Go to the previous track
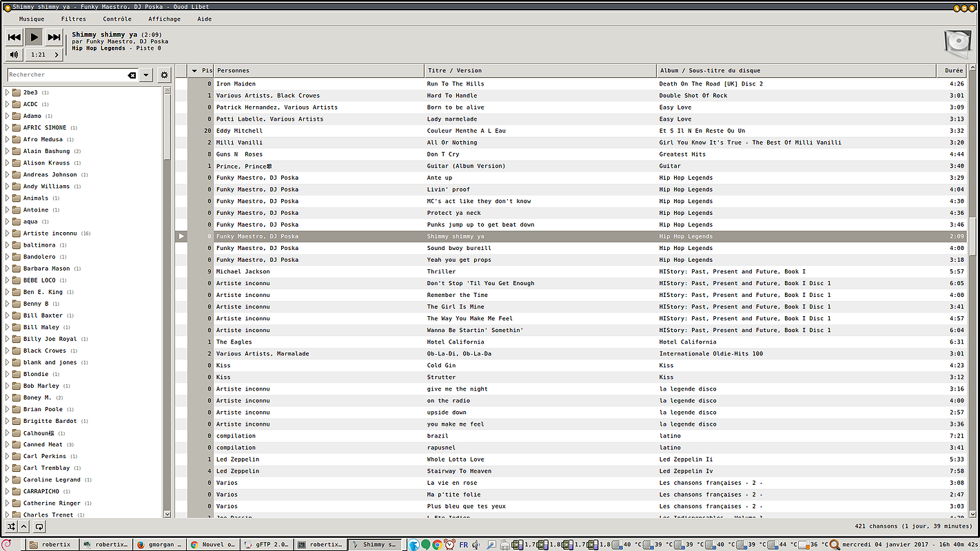980x551 pixels. 14,37
